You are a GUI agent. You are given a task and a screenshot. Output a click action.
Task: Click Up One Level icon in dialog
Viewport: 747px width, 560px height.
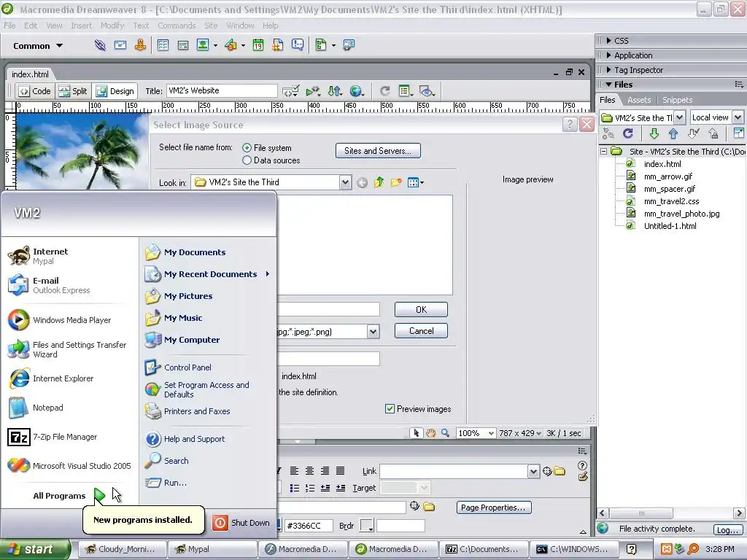point(379,182)
